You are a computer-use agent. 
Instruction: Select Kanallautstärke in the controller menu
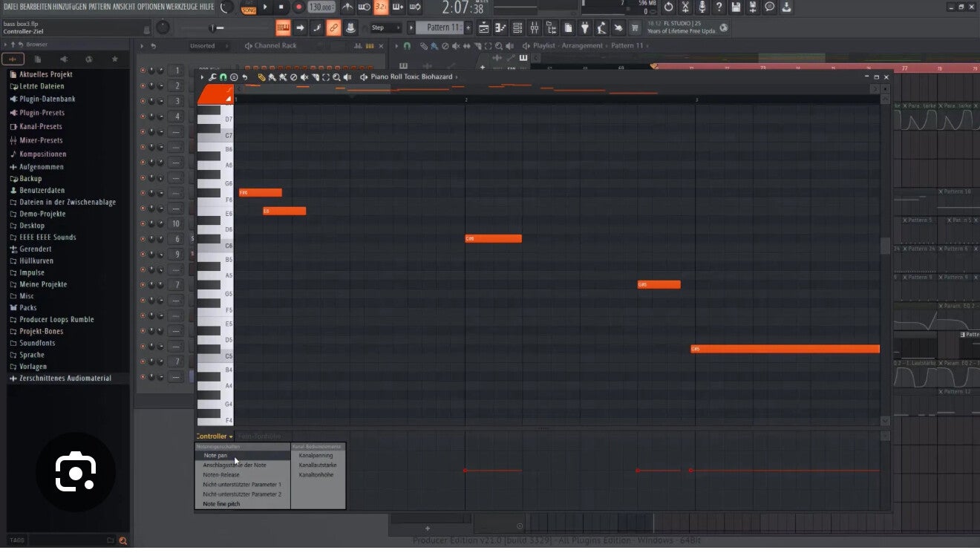[x=318, y=465]
